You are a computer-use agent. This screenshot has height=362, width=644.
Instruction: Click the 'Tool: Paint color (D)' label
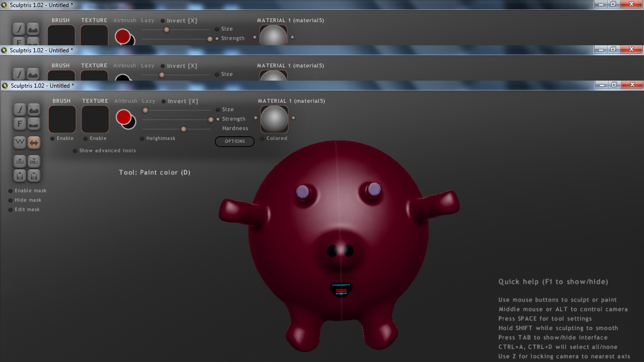tap(155, 173)
